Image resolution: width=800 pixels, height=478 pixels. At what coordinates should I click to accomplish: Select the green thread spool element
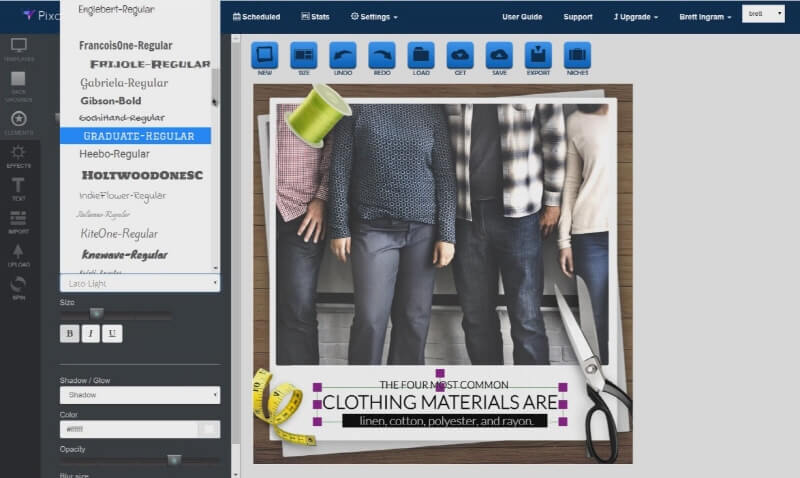(x=318, y=116)
